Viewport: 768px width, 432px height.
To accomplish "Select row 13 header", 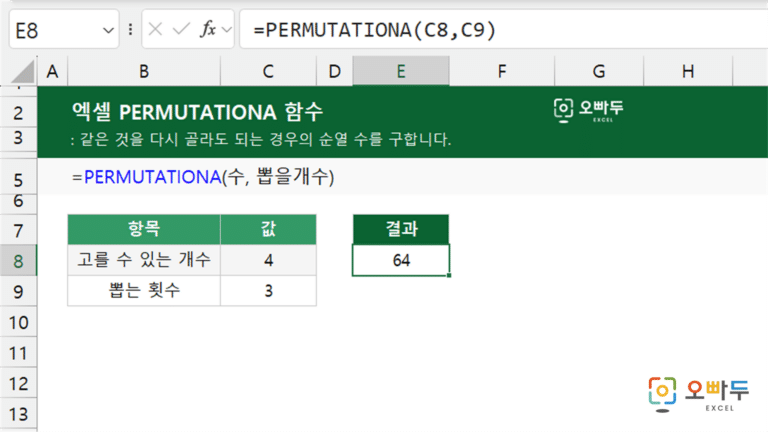I will click(x=18, y=414).
